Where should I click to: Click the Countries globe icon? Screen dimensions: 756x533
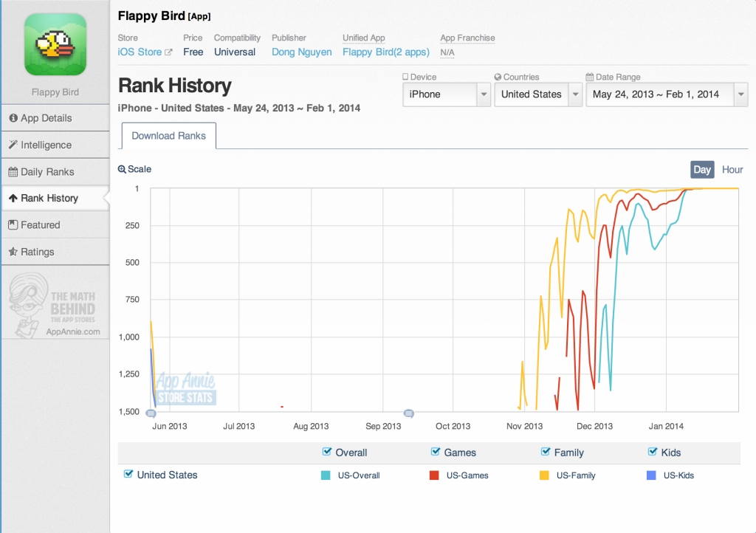point(498,77)
